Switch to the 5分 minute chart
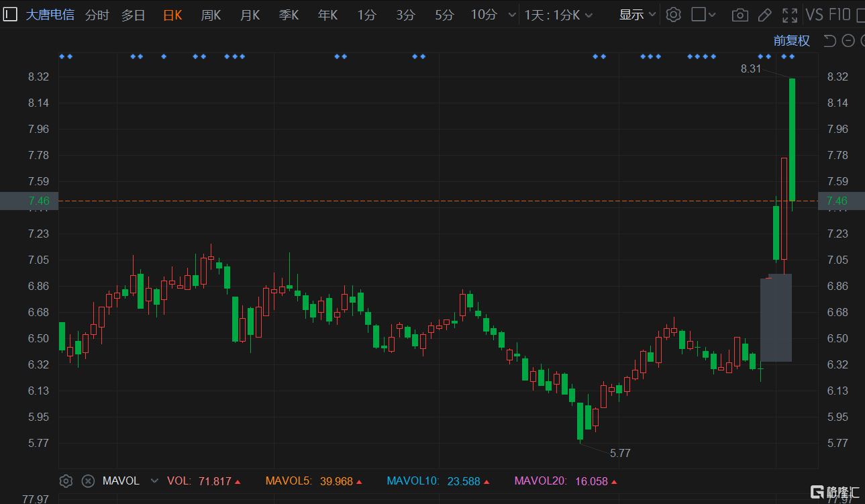The height and width of the screenshot is (504, 865). (x=444, y=15)
